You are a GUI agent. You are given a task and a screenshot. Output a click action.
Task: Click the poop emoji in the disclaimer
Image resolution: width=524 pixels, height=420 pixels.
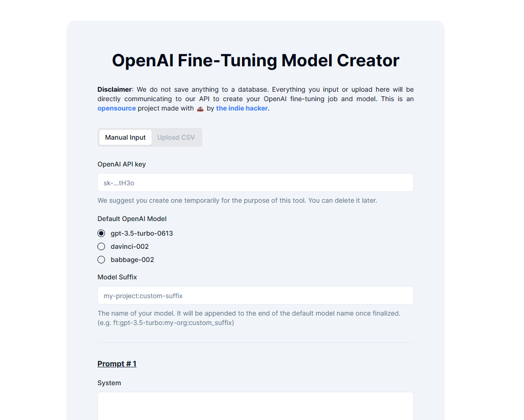[200, 109]
